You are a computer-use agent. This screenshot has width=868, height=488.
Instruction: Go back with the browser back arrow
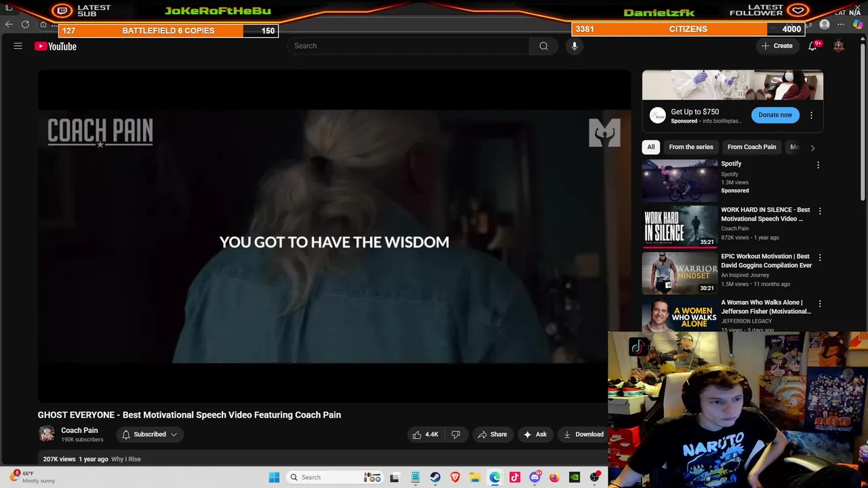(x=9, y=24)
